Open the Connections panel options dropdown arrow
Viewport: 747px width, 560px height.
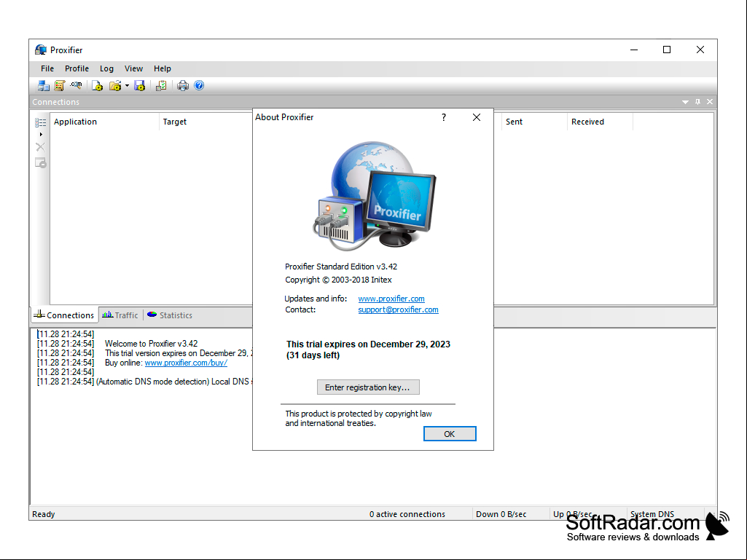click(x=686, y=102)
